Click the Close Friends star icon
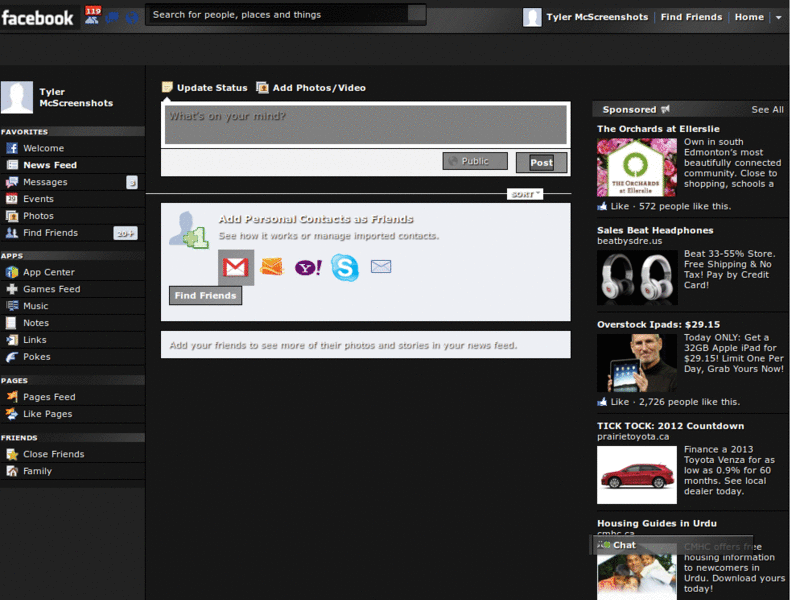The height and width of the screenshot is (600, 800). pos(12,454)
